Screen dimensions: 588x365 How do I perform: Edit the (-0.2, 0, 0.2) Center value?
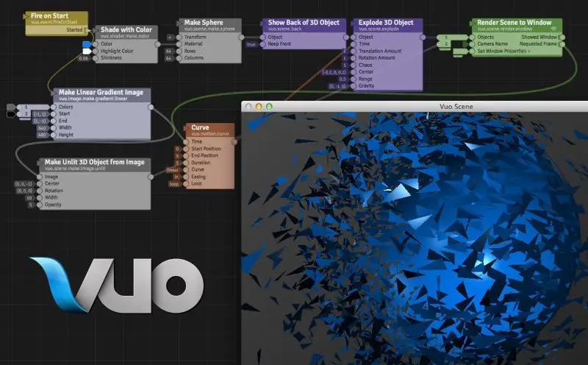(x=334, y=72)
